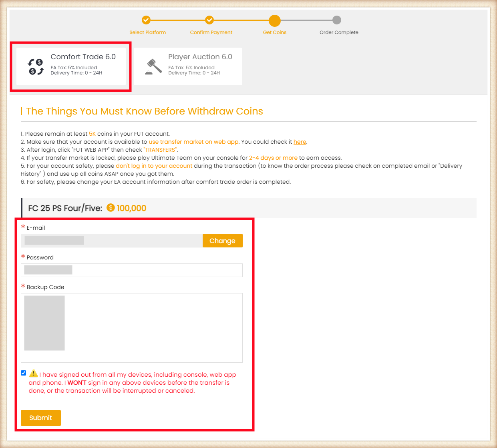This screenshot has width=497, height=448.
Task: Click the Select Platform step checkmark
Action: (x=146, y=20)
